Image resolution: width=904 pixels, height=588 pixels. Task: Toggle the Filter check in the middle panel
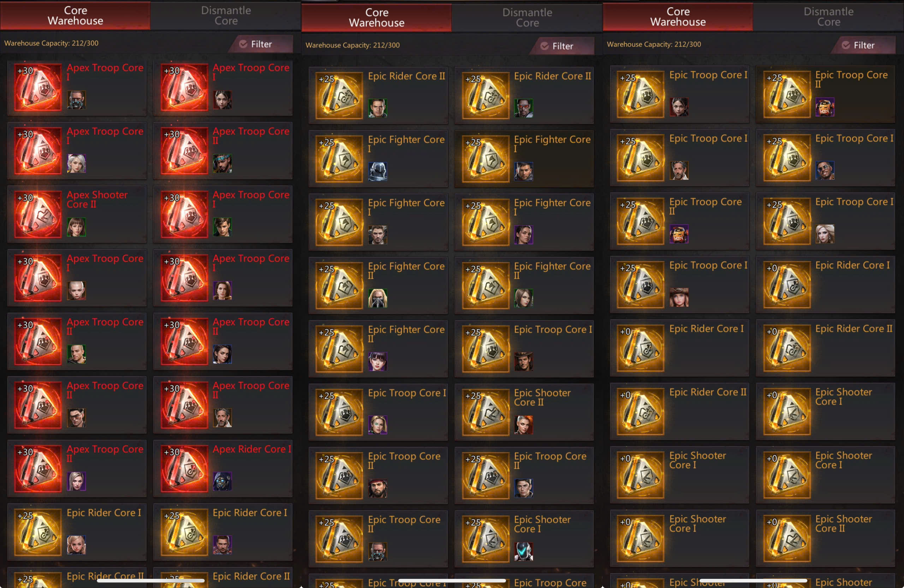tap(544, 46)
